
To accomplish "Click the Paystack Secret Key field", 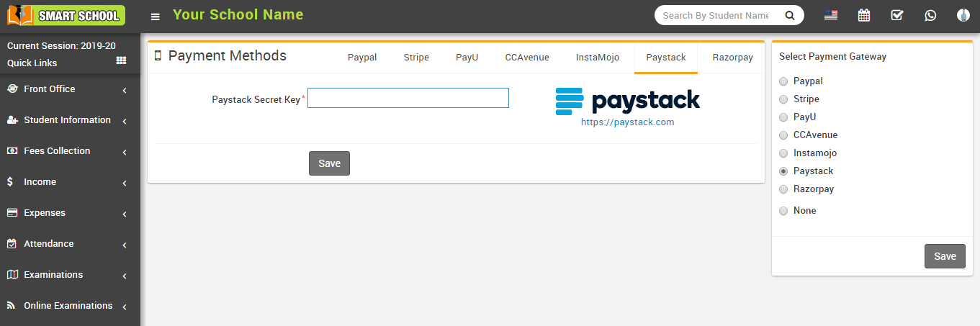I will coord(408,99).
